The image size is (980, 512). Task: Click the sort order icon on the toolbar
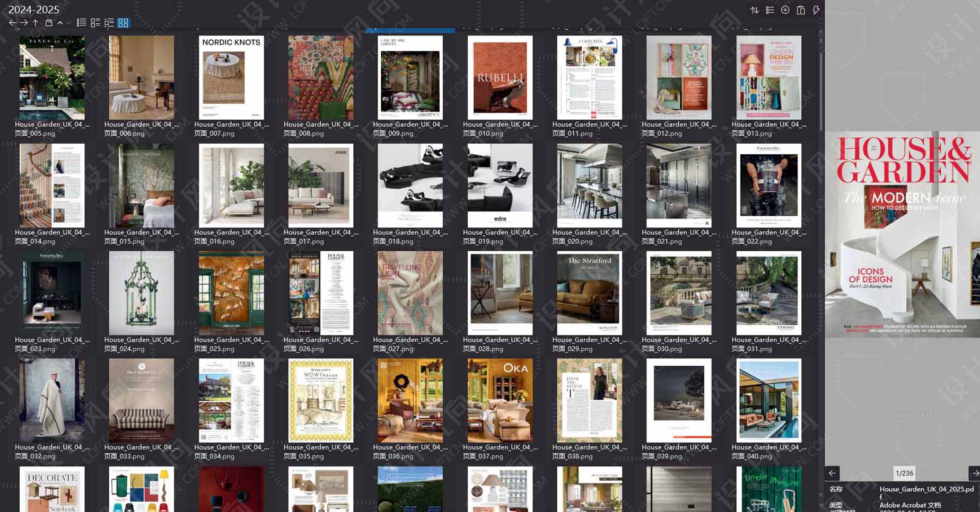pos(755,10)
